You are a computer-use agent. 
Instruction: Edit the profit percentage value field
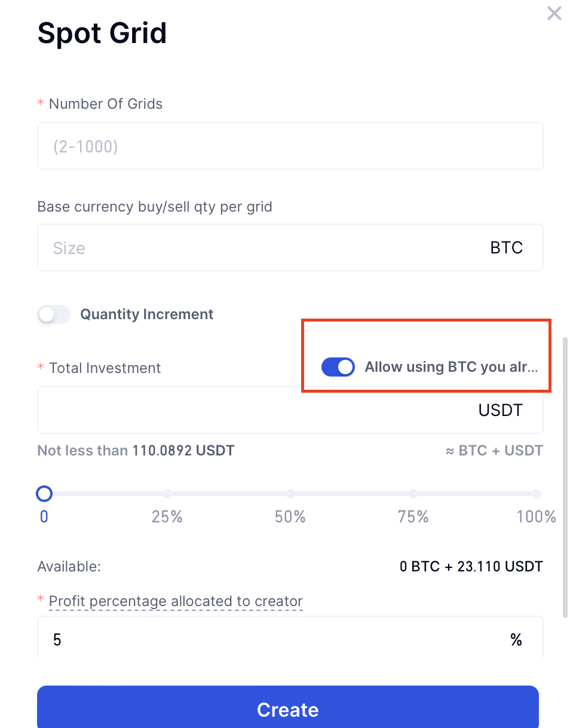tap(275, 640)
